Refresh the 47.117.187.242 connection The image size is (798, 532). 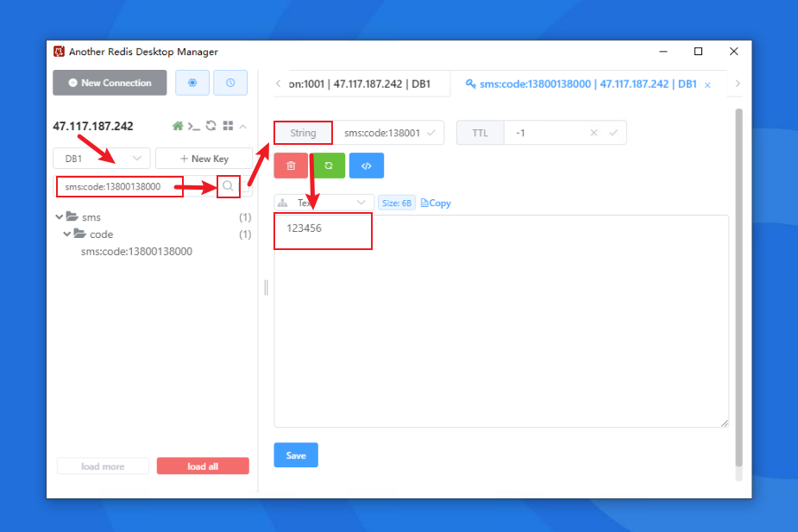210,126
